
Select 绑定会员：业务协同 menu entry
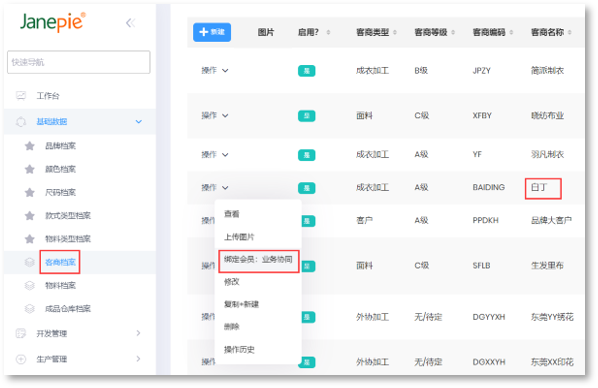[258, 259]
